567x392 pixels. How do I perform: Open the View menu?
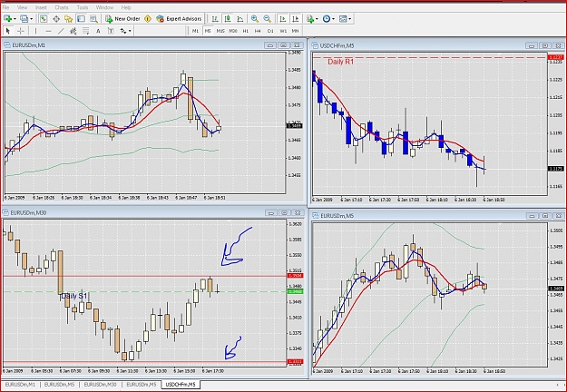click(x=22, y=7)
